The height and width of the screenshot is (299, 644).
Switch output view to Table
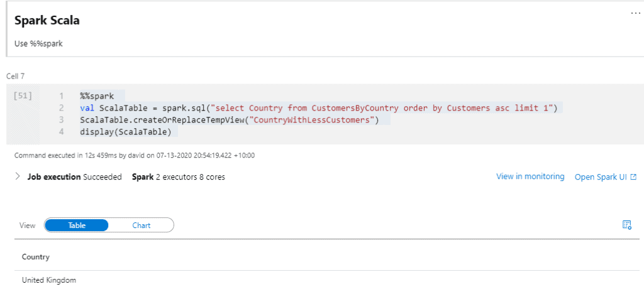click(77, 225)
